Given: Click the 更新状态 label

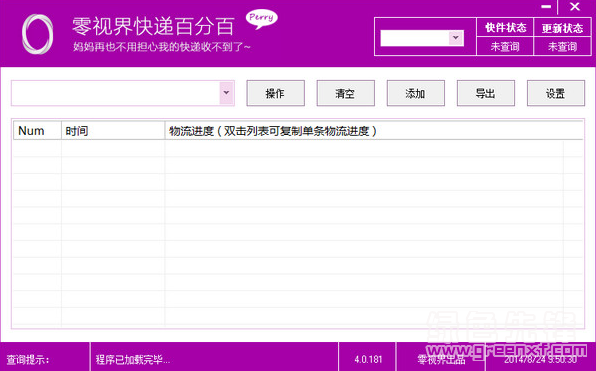Looking at the screenshot, I should (563, 28).
